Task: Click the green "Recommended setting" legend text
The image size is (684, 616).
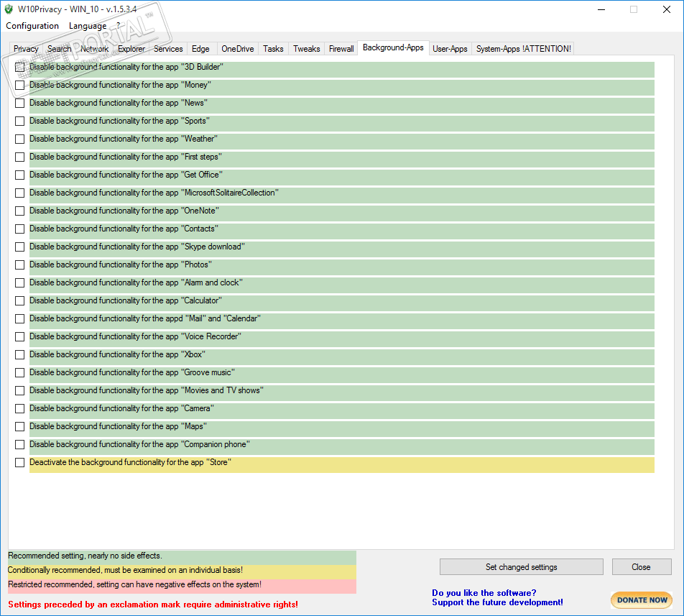Action: coord(85,556)
